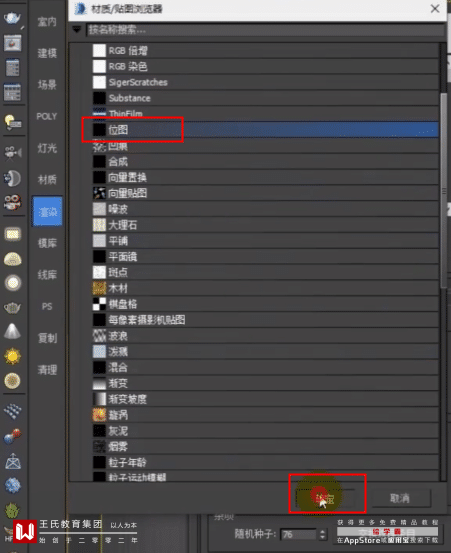Open the 灯光 script category

(x=47, y=148)
